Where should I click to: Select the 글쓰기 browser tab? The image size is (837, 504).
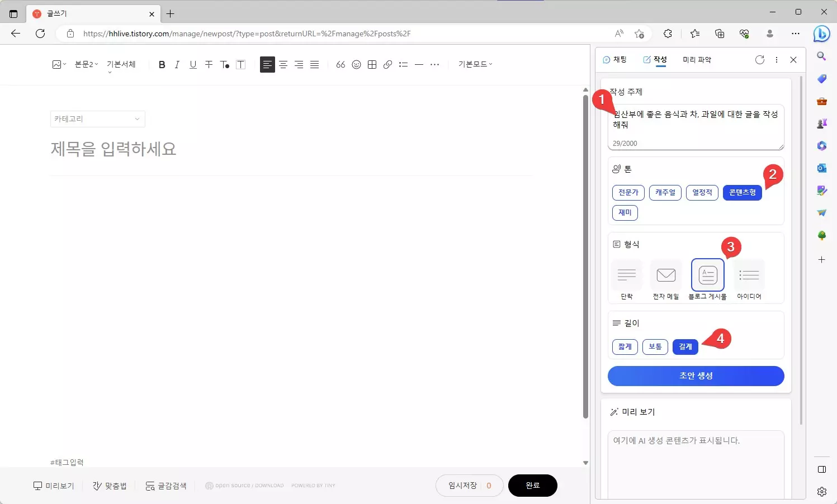click(x=93, y=14)
